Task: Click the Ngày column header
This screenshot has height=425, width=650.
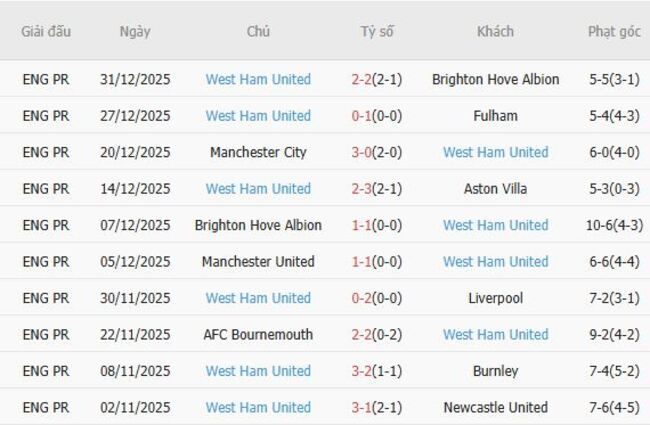Action: coord(135,31)
